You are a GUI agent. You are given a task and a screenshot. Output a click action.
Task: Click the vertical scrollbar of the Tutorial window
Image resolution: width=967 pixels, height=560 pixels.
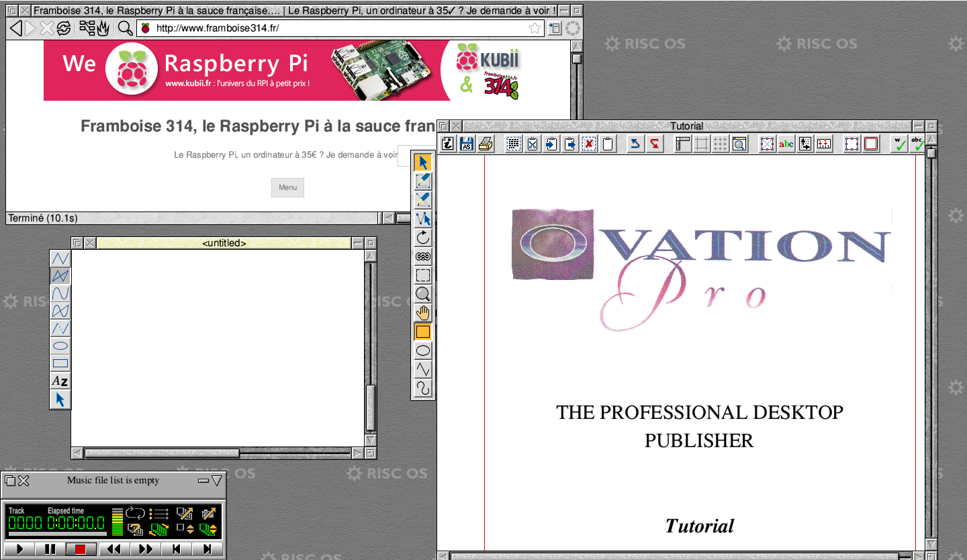tap(931, 342)
